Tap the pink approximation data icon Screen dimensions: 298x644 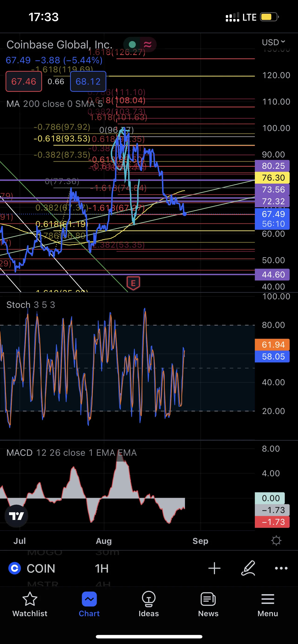148,45
